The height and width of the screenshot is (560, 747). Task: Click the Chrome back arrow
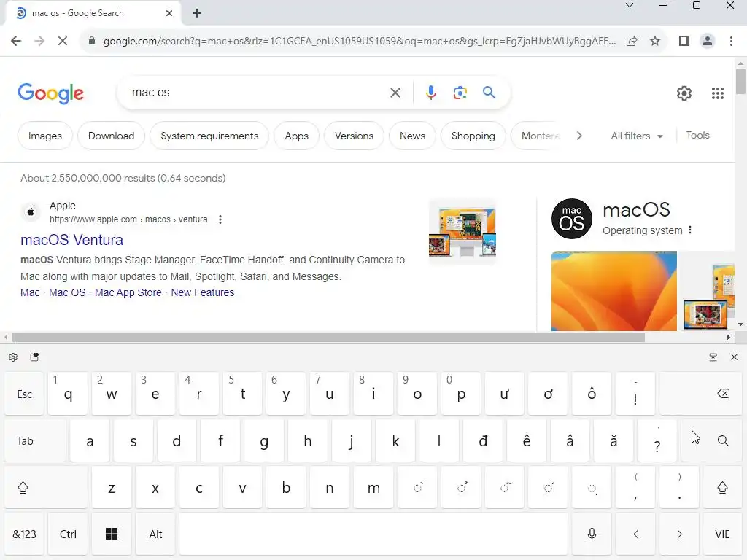tap(16, 41)
